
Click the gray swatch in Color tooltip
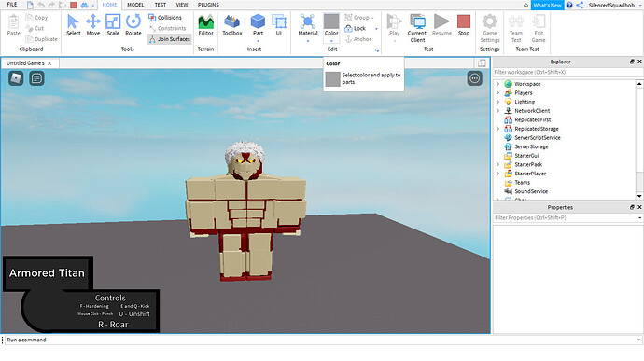[x=332, y=79]
